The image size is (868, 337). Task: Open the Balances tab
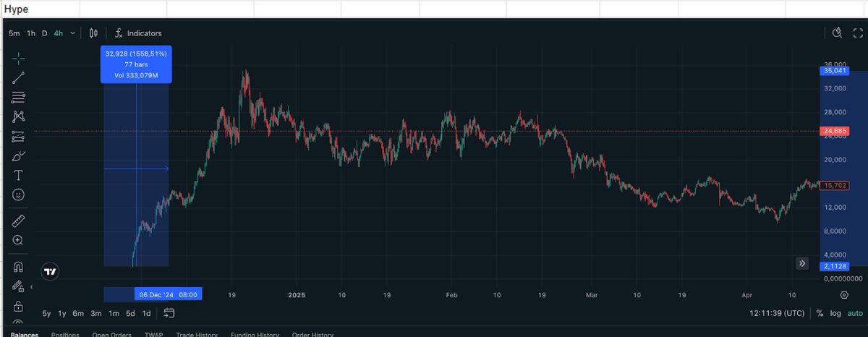point(25,334)
